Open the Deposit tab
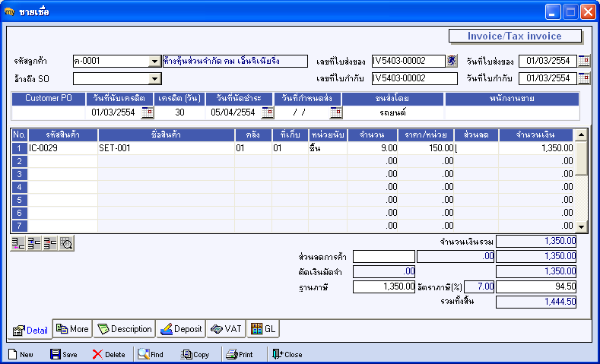Image resolution: width=600 pixels, height=364 pixels. point(181,329)
